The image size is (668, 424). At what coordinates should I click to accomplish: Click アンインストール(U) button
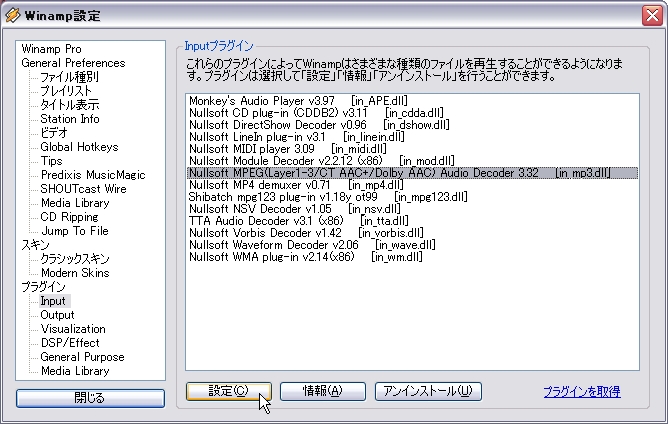[428, 391]
